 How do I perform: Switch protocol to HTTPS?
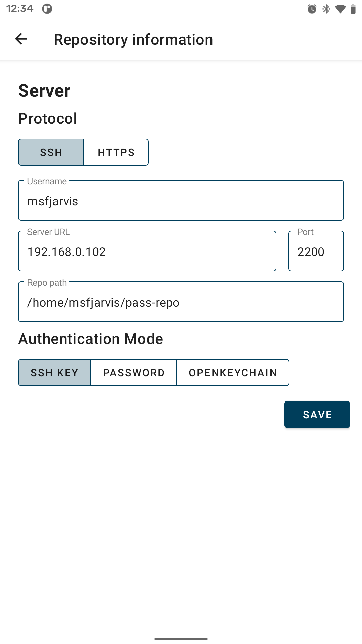(116, 152)
